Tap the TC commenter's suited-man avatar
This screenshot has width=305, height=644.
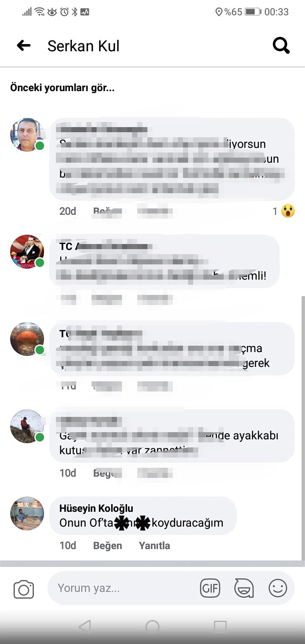pyautogui.click(x=27, y=252)
